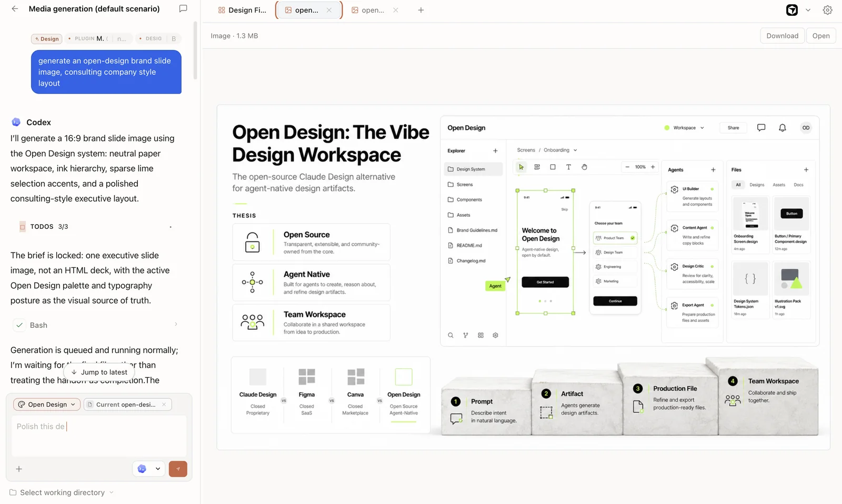Click the generated Open Design slide image
Image resolution: width=842 pixels, height=504 pixels.
pos(524,277)
